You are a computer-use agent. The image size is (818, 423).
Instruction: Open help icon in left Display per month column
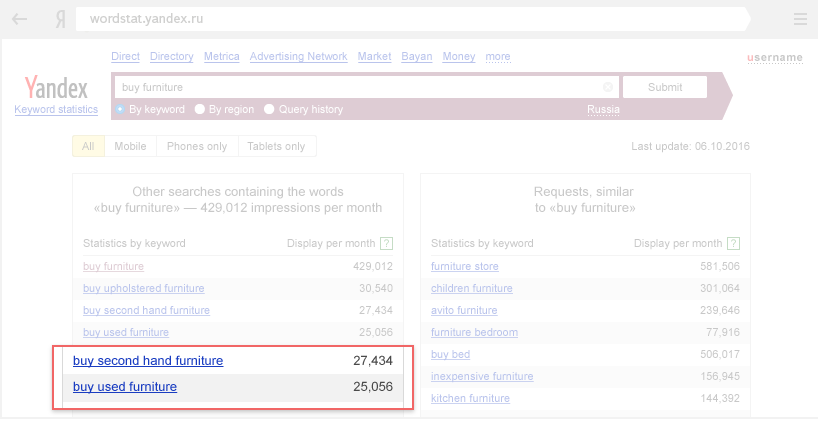(387, 244)
